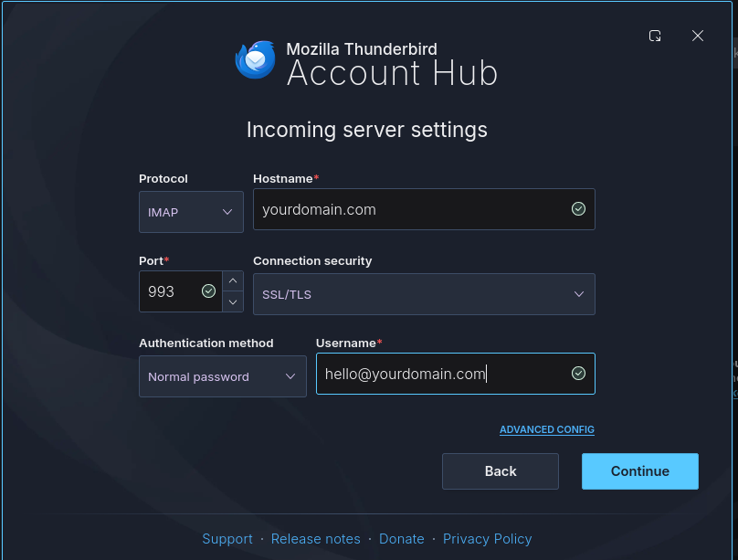Open the Release notes link
Screen dimensions: 738x560
click(316, 539)
